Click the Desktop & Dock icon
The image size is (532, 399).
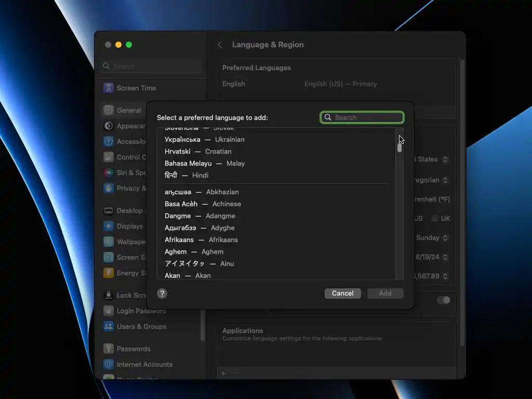[x=108, y=211]
